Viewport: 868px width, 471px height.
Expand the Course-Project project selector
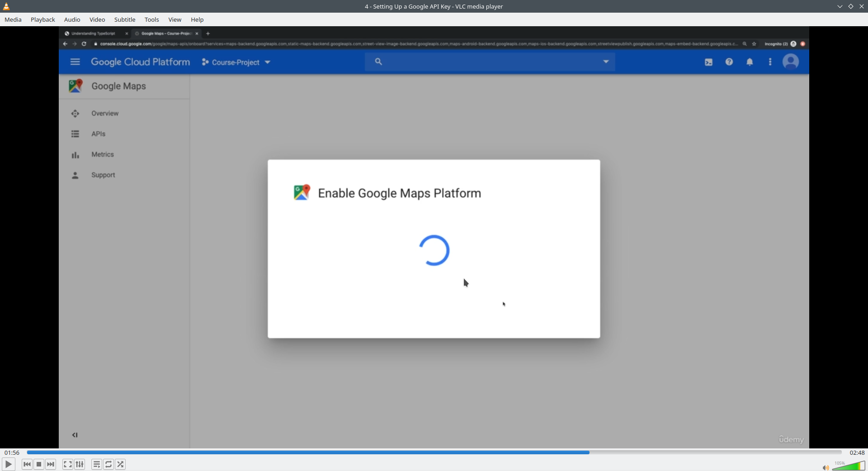click(x=236, y=62)
